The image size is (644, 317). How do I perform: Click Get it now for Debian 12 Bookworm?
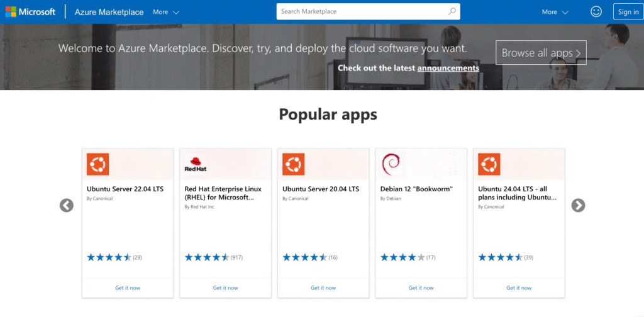(421, 287)
